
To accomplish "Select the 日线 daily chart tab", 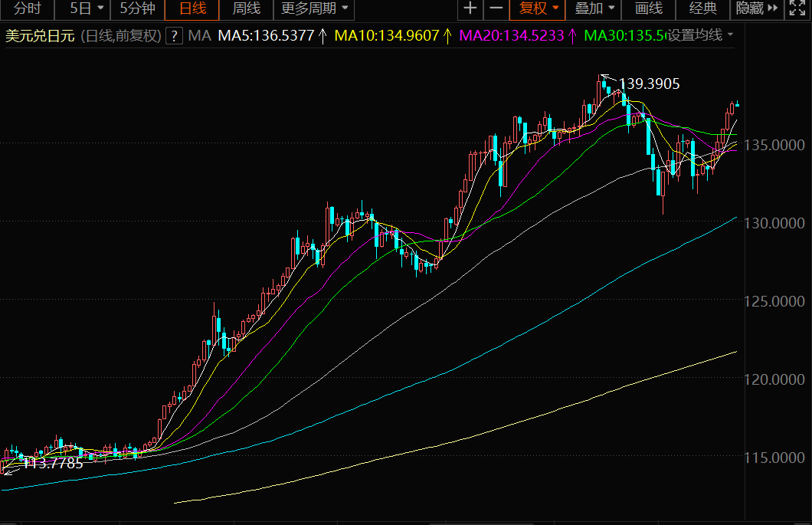I will (x=192, y=8).
